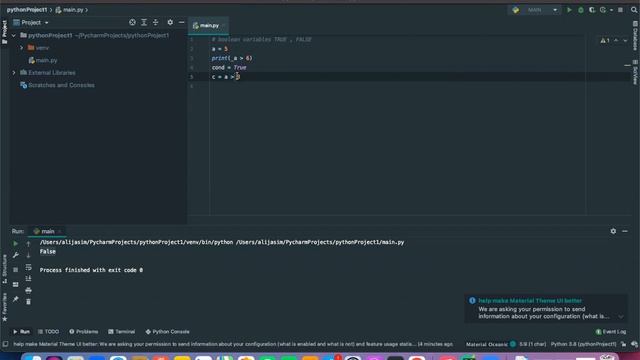
Task: Open the Problems tool window
Action: [x=84, y=332]
